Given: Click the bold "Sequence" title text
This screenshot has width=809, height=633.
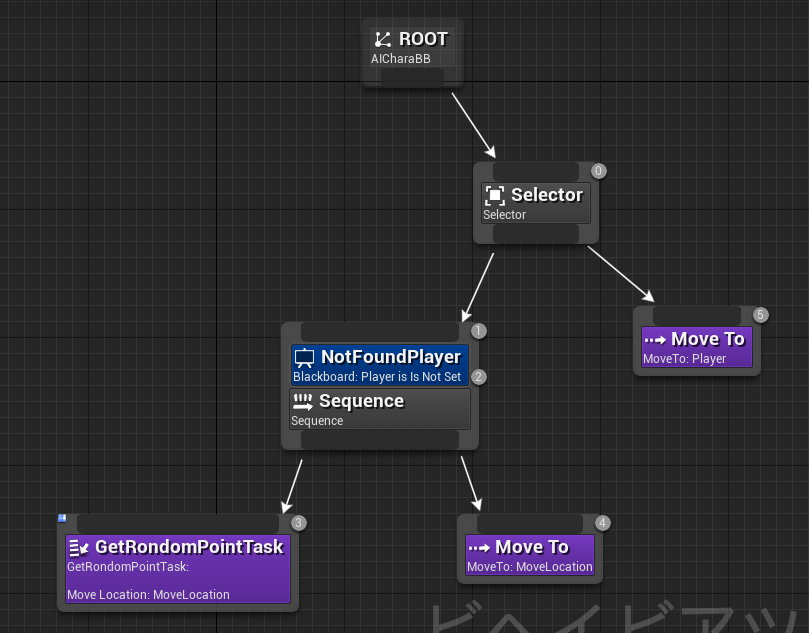Looking at the screenshot, I should click(361, 401).
